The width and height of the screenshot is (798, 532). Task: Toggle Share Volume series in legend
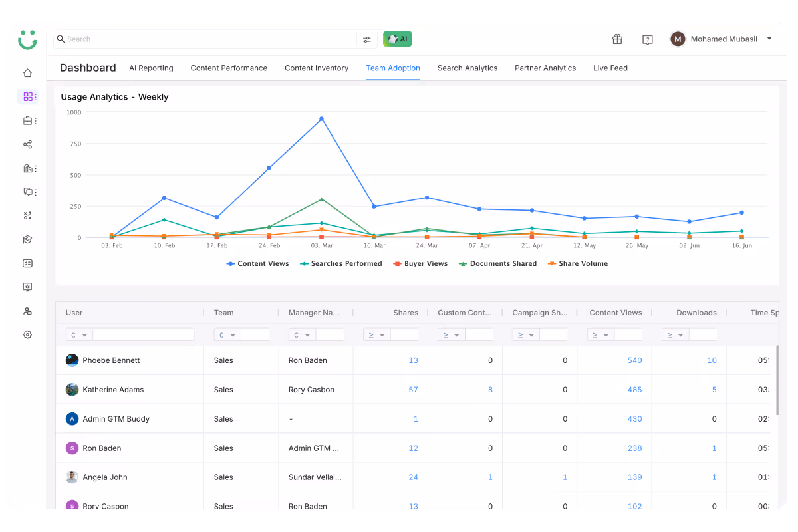[578, 264]
